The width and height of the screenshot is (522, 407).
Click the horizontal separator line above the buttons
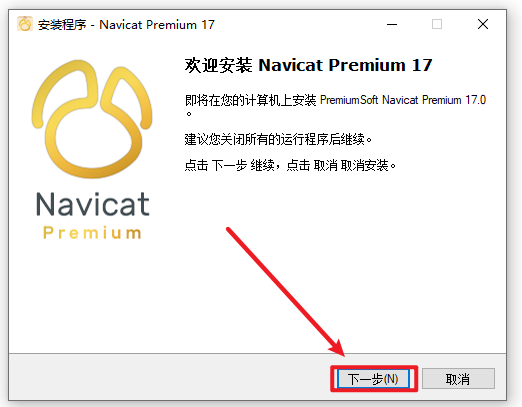257,353
